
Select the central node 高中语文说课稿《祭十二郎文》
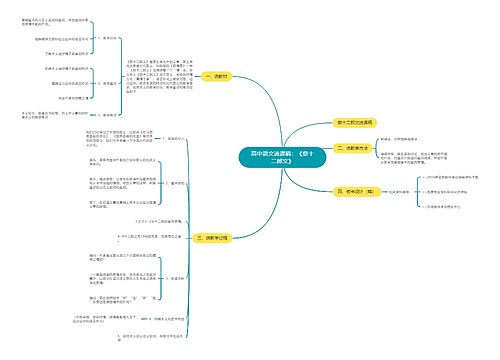(282, 157)
